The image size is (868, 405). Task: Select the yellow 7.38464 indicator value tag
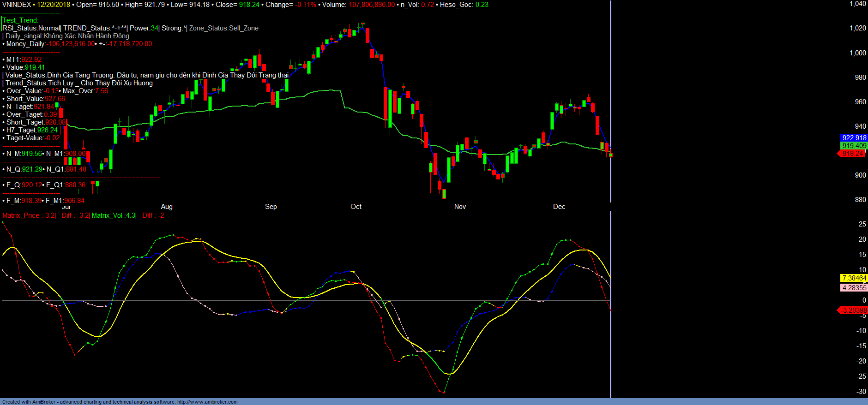tap(854, 278)
